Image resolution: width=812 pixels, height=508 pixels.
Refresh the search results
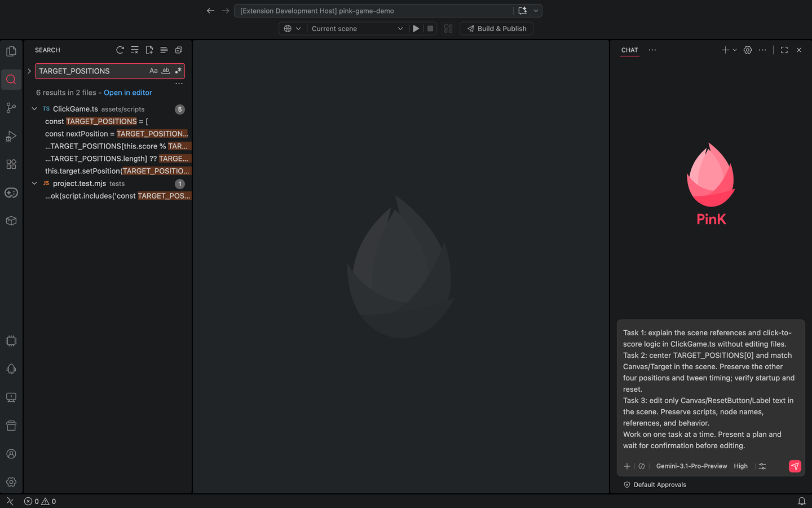click(x=120, y=50)
